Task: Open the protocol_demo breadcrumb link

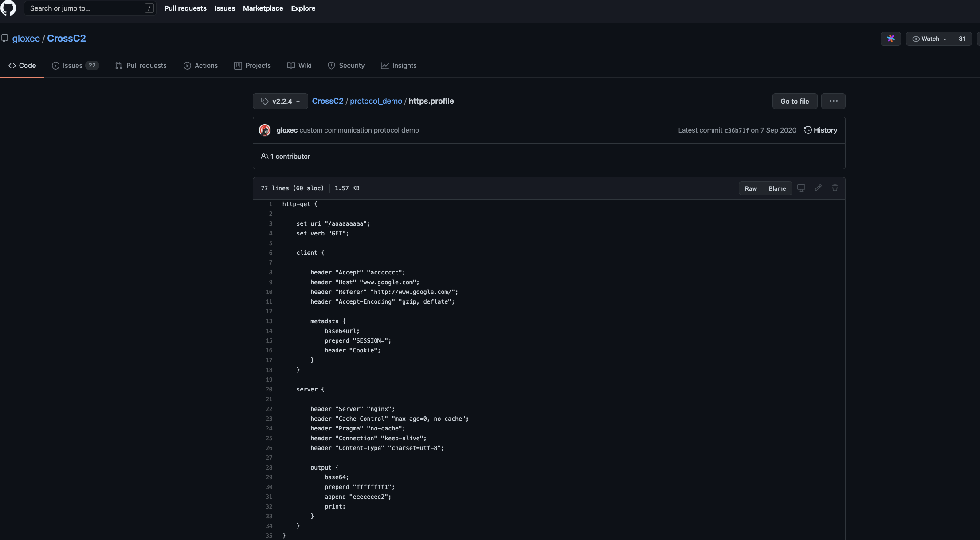Action: pyautogui.click(x=376, y=101)
